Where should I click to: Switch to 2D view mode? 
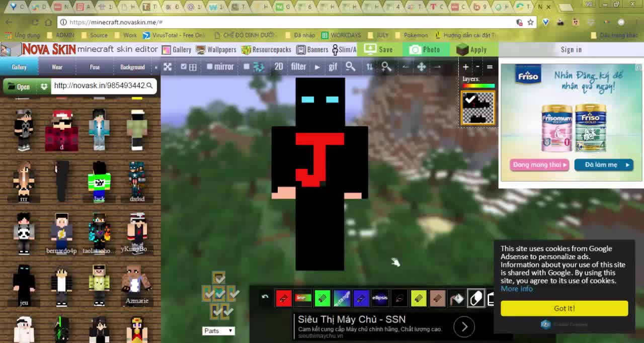[278, 66]
